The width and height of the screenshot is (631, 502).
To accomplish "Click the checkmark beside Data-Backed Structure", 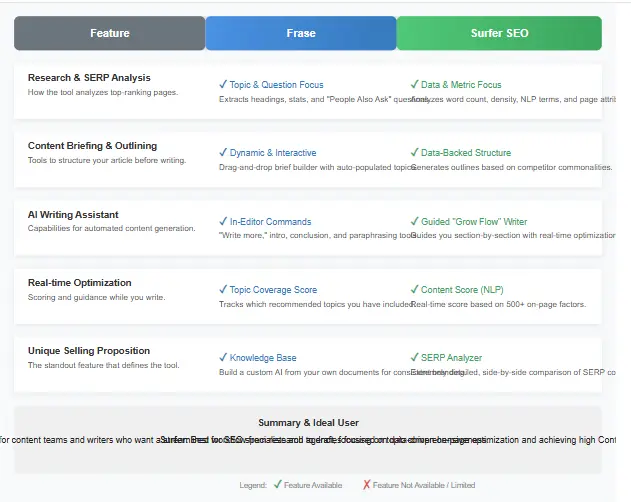I will pos(414,152).
